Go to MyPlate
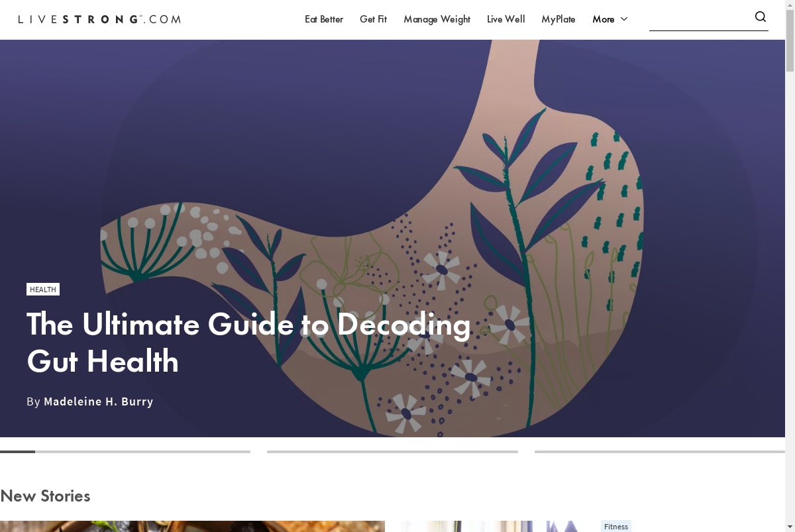The width and height of the screenshot is (795, 532). (558, 19)
